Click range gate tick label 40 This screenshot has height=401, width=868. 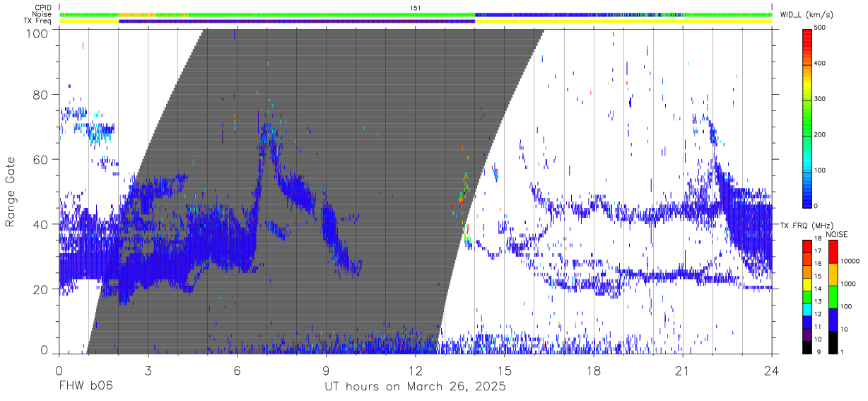click(40, 224)
